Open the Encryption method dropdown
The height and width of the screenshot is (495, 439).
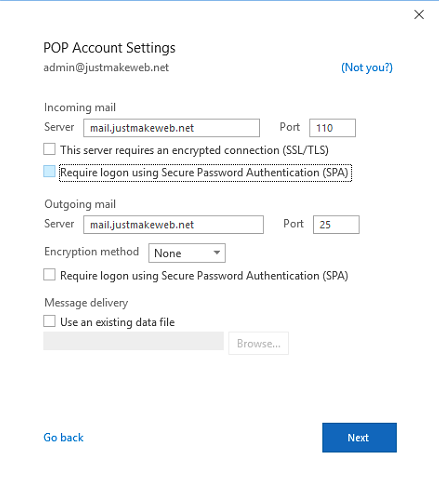pos(187,253)
